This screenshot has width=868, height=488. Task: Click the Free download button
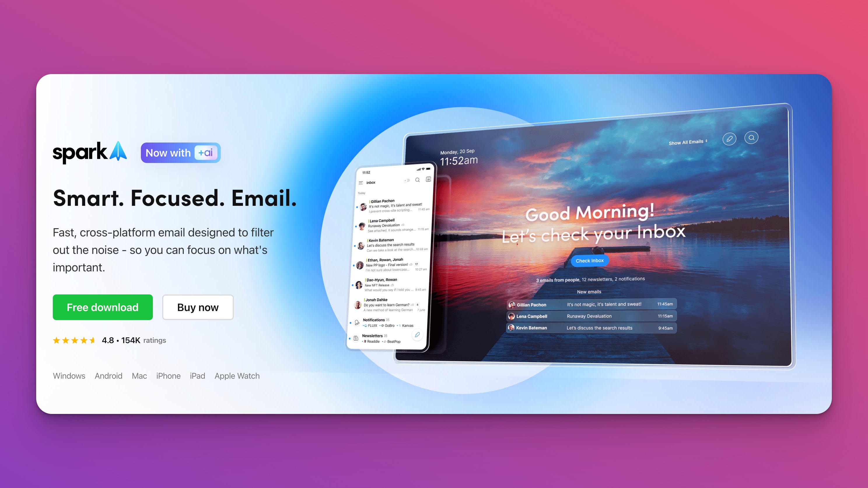pyautogui.click(x=103, y=308)
